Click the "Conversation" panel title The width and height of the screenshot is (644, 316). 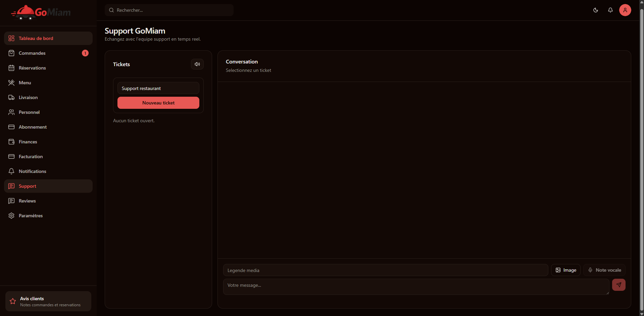242,62
